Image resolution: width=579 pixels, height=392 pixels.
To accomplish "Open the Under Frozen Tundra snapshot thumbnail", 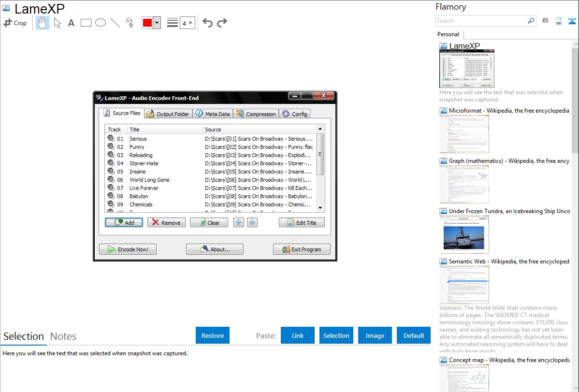I will tap(464, 234).
